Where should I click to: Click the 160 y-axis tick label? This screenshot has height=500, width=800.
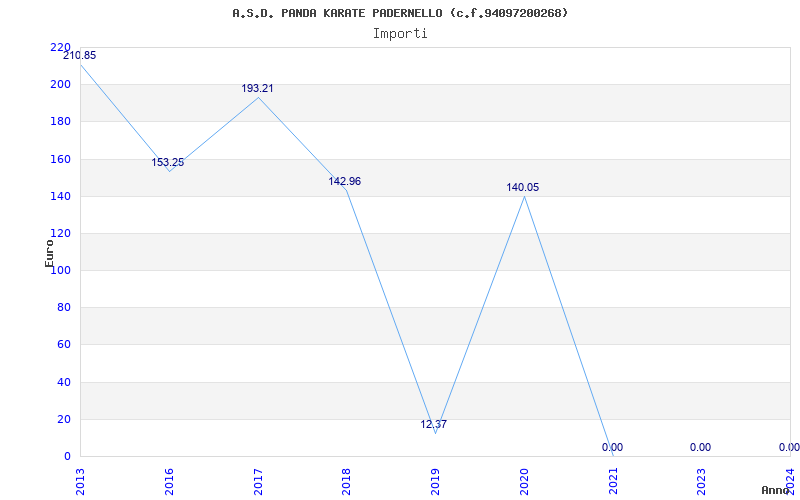pyautogui.click(x=60, y=159)
